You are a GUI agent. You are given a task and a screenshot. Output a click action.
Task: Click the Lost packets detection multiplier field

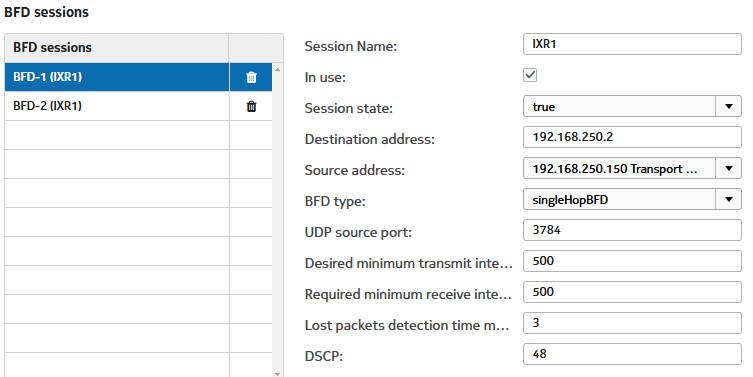pos(632,323)
